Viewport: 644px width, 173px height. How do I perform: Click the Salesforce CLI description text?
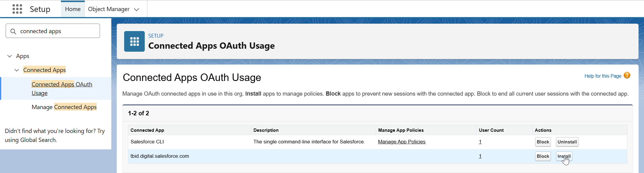coord(309,142)
